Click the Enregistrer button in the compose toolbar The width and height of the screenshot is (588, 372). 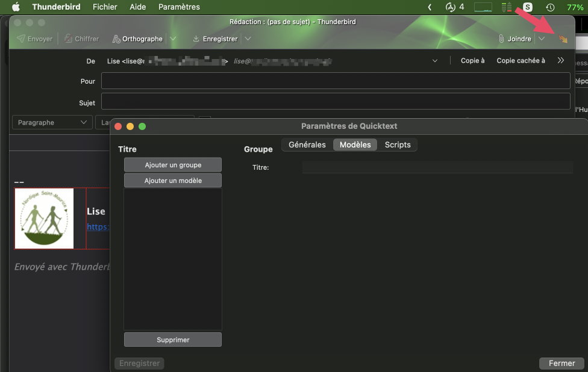pos(215,39)
